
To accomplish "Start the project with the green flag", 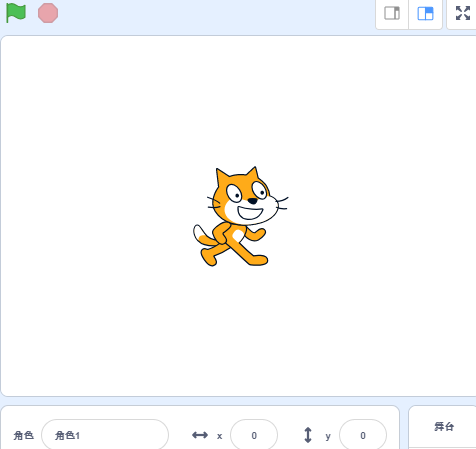I will click(16, 13).
